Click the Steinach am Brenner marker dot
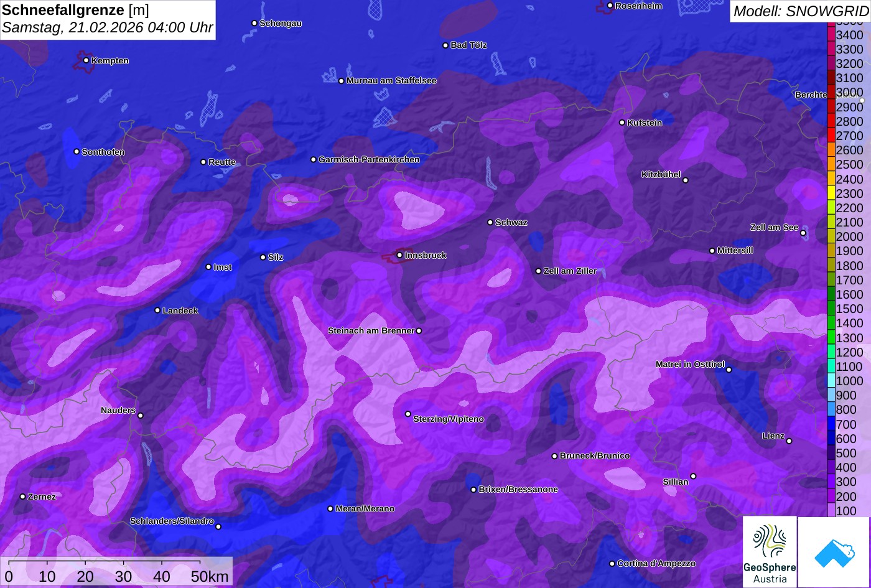Screen dimensions: 871x588 pos(419,331)
